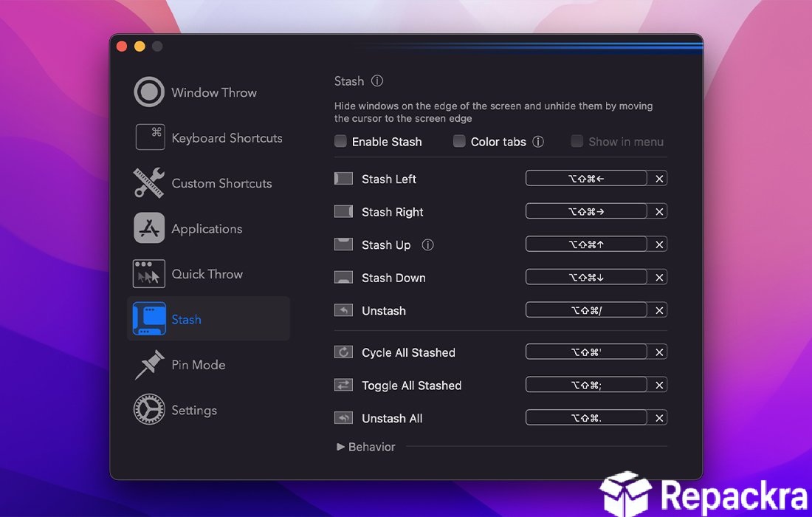812x517 pixels.
Task: Click the Stash Left row icon
Action: tap(343, 179)
